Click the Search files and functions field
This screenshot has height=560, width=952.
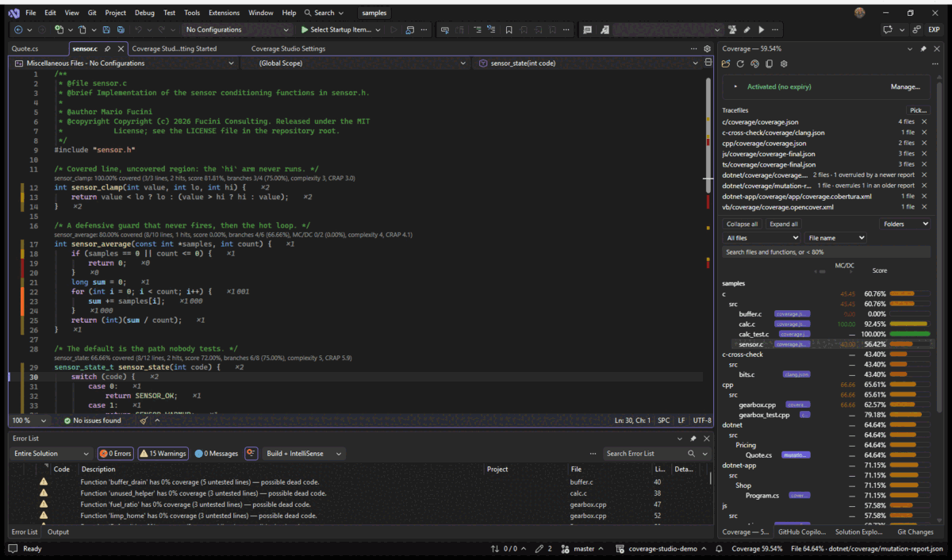point(826,251)
